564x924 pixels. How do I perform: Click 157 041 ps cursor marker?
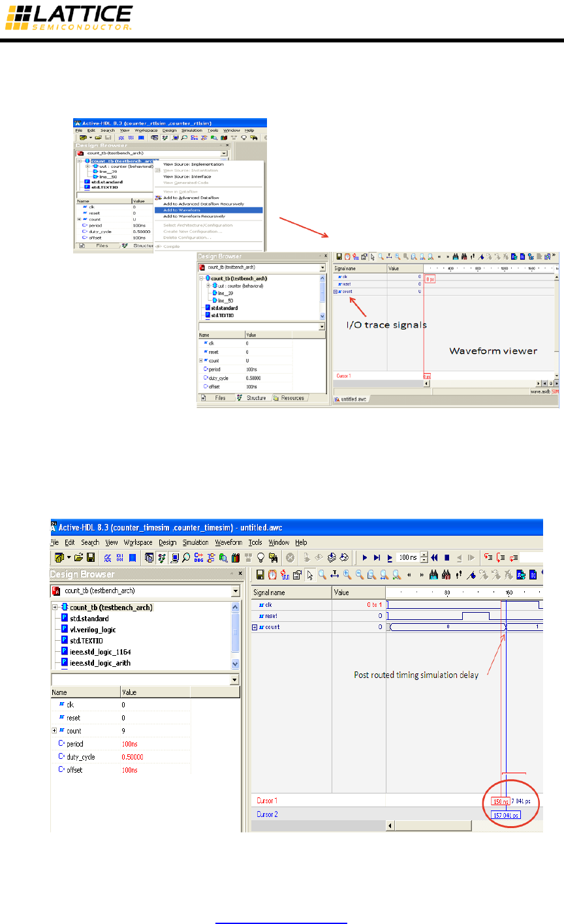pos(506,816)
